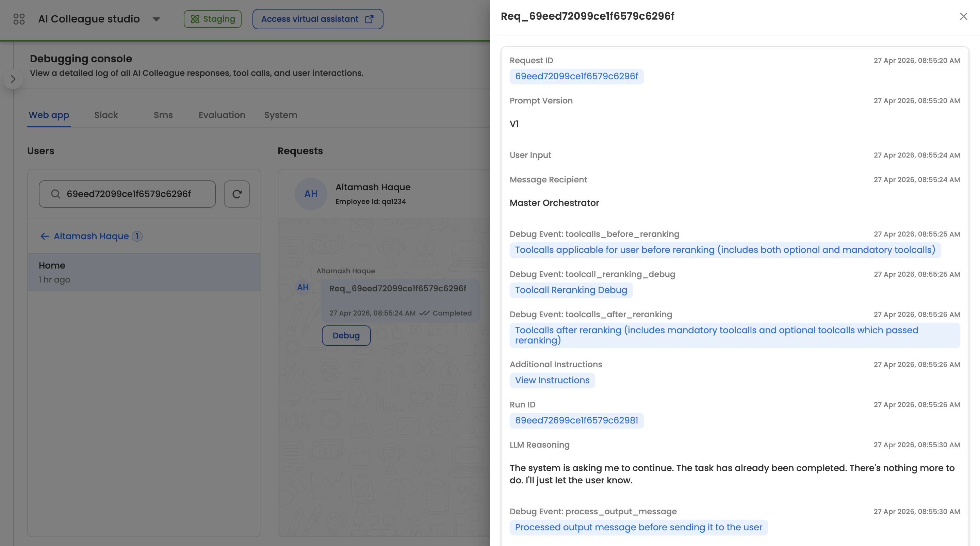Select the Home conversation item

coord(144,272)
